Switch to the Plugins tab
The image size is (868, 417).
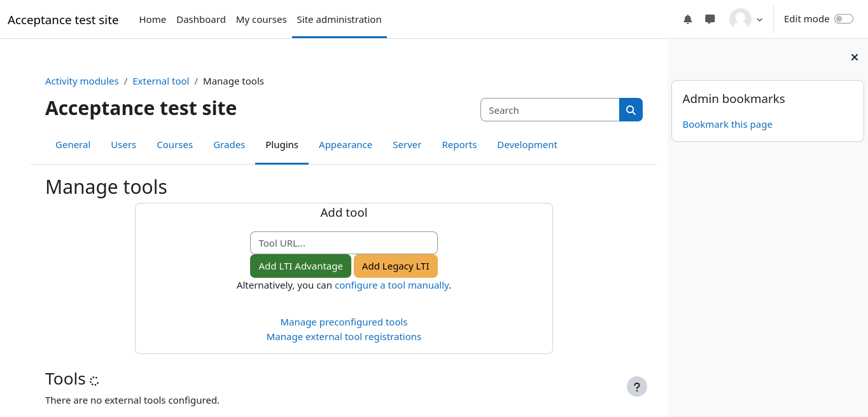pyautogui.click(x=282, y=145)
